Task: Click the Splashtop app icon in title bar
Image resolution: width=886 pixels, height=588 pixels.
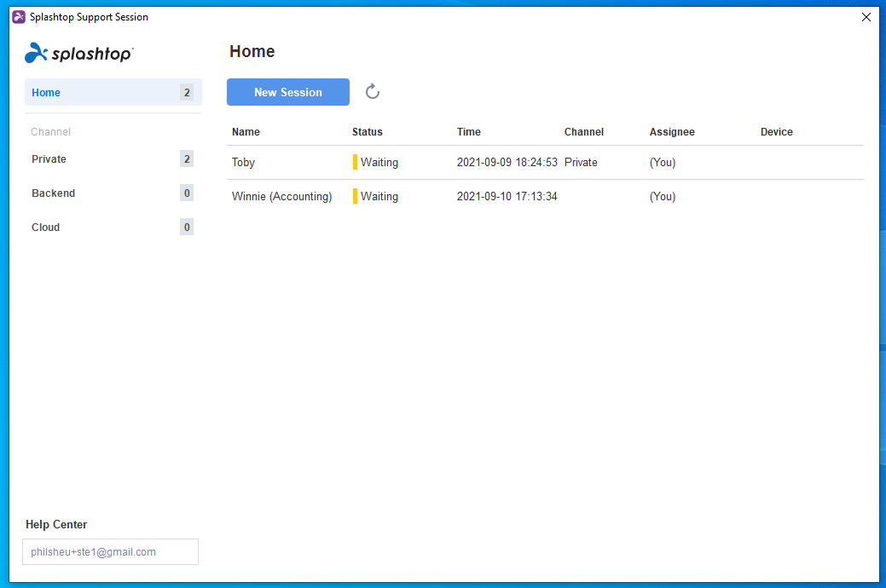Action: pos(19,17)
